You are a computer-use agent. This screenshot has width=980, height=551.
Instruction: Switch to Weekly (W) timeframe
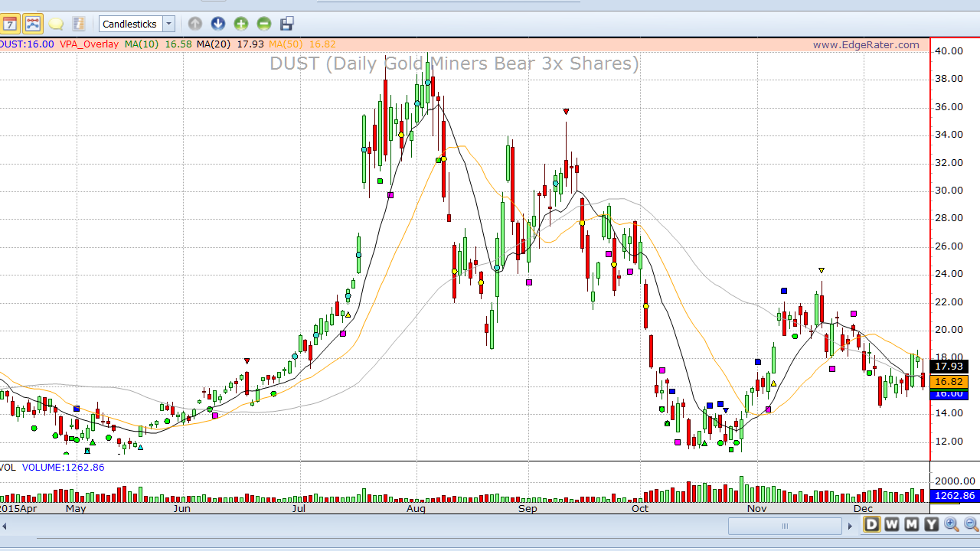[892, 524]
